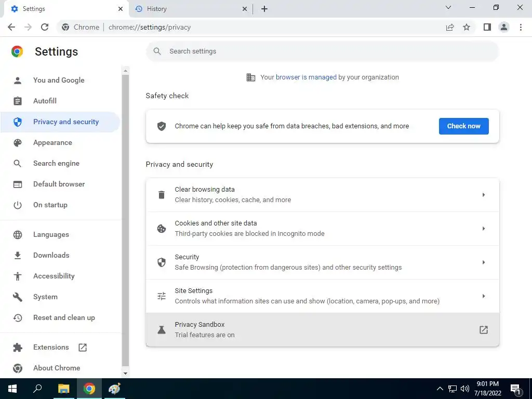532x399 pixels.
Task: Click the Search settings field
Action: pyautogui.click(x=322, y=51)
